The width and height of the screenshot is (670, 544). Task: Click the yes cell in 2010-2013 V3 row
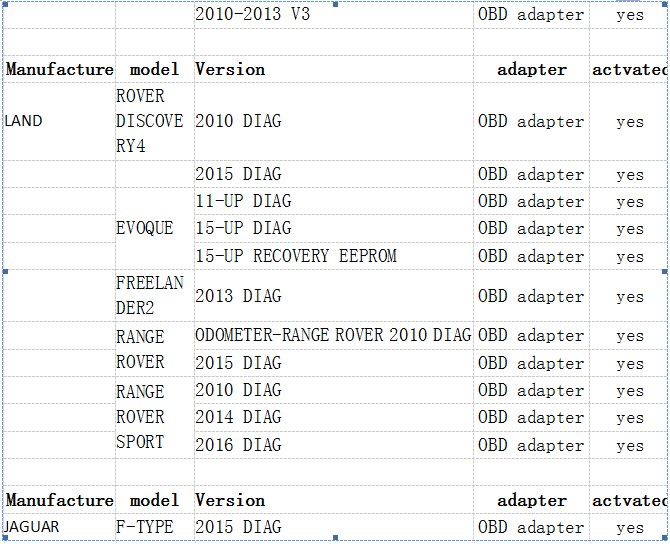click(630, 15)
